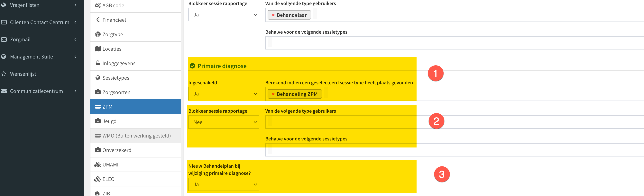The width and height of the screenshot is (644, 196).
Task: Open the Jeugd settings tab
Action: coord(135,121)
